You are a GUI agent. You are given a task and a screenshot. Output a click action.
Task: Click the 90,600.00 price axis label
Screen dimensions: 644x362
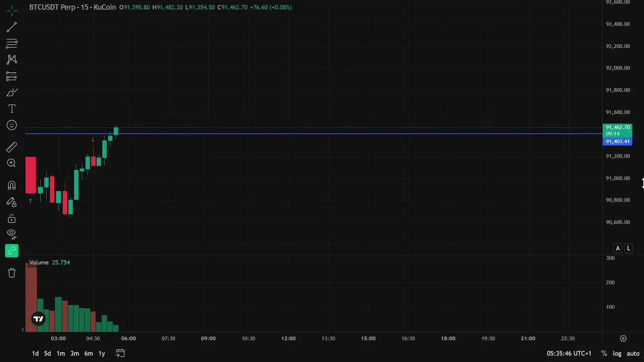coord(617,222)
